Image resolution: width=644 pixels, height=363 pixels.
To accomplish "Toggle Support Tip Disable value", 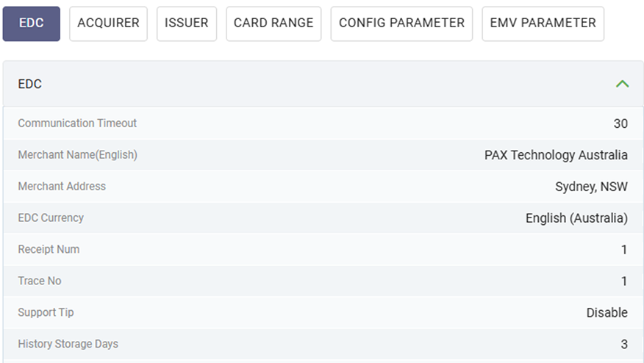I will [607, 313].
